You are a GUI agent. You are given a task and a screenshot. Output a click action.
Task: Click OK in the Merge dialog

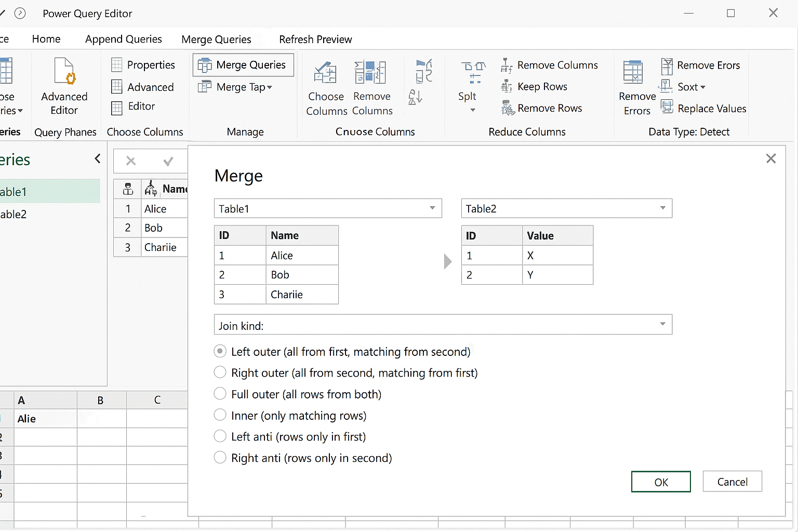pos(661,482)
